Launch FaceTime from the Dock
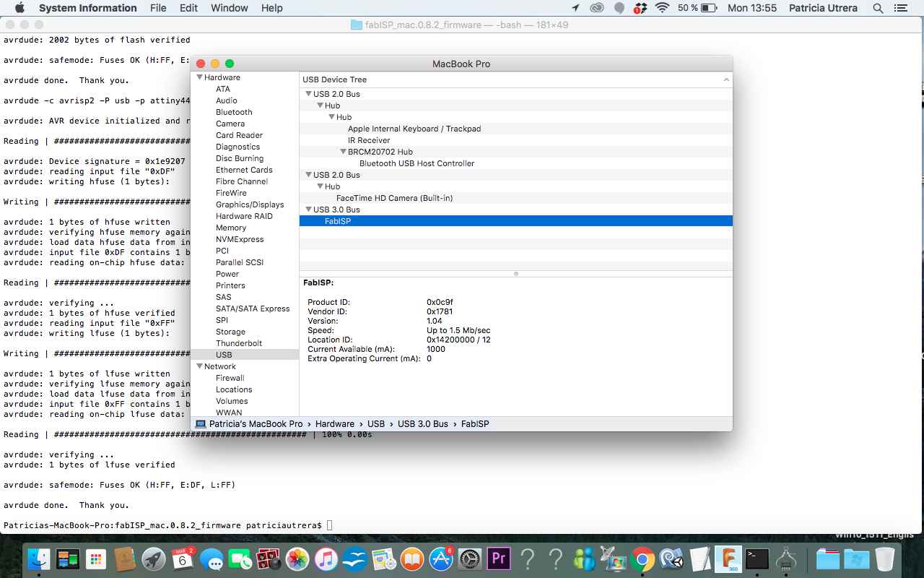The image size is (924, 578). point(240,559)
